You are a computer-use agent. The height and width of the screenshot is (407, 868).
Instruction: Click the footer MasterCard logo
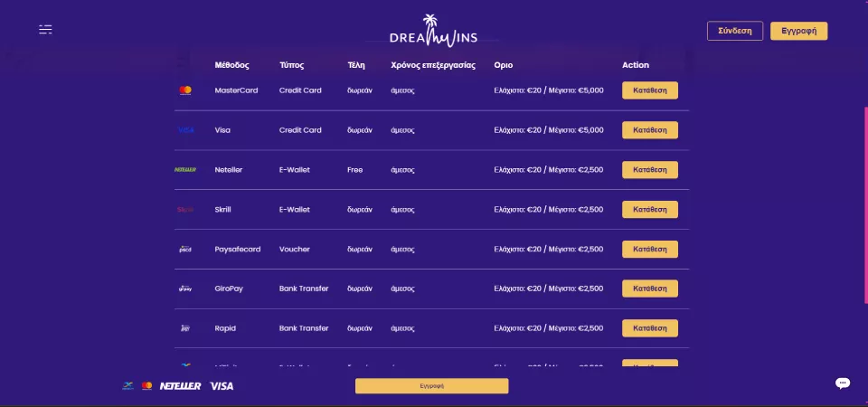pyautogui.click(x=146, y=385)
